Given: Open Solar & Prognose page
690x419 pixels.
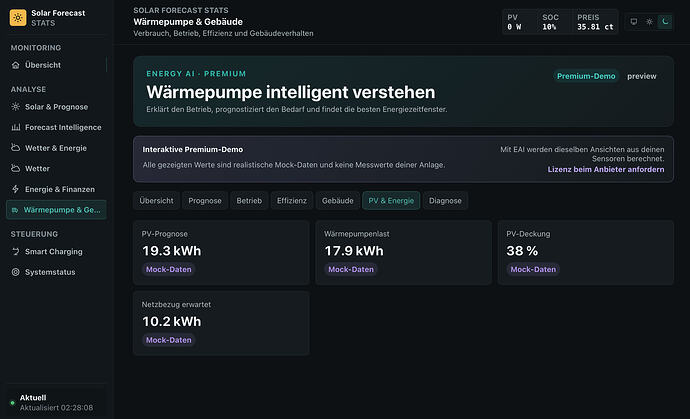Looking at the screenshot, I should (56, 107).
